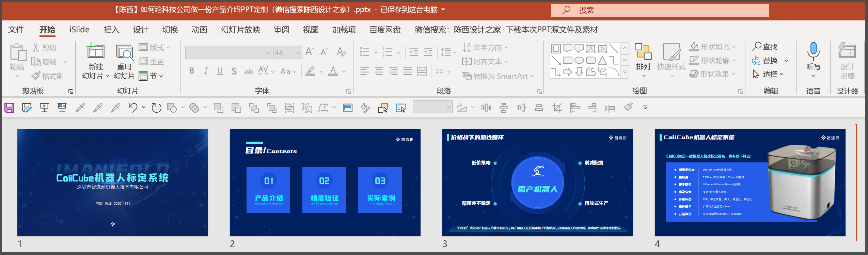Increase list indent level
The height and width of the screenshot is (255, 868).
[428, 52]
